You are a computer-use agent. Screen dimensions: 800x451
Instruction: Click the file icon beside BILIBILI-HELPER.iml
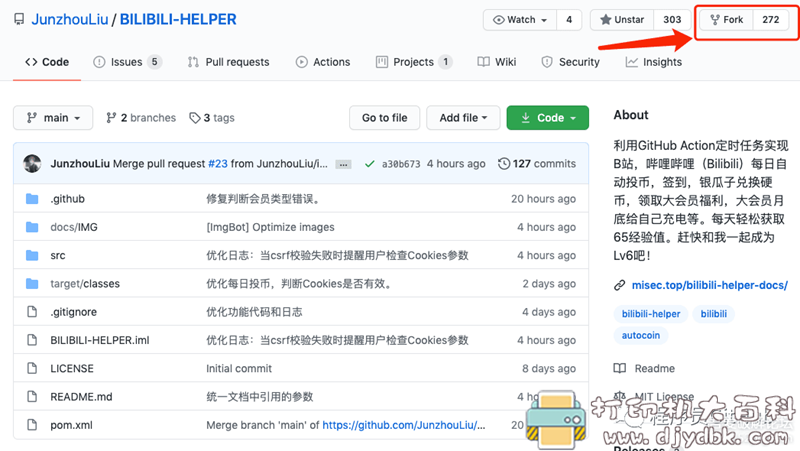(x=32, y=340)
